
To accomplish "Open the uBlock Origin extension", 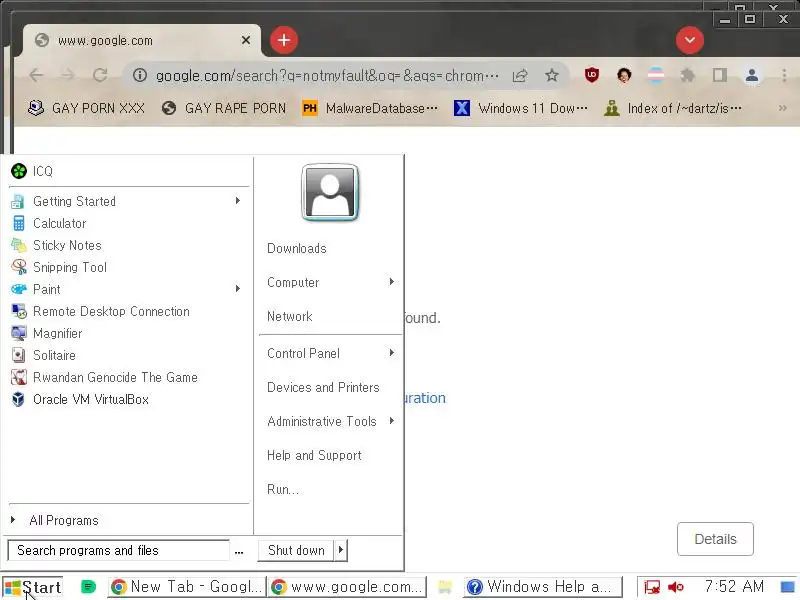I will [591, 76].
